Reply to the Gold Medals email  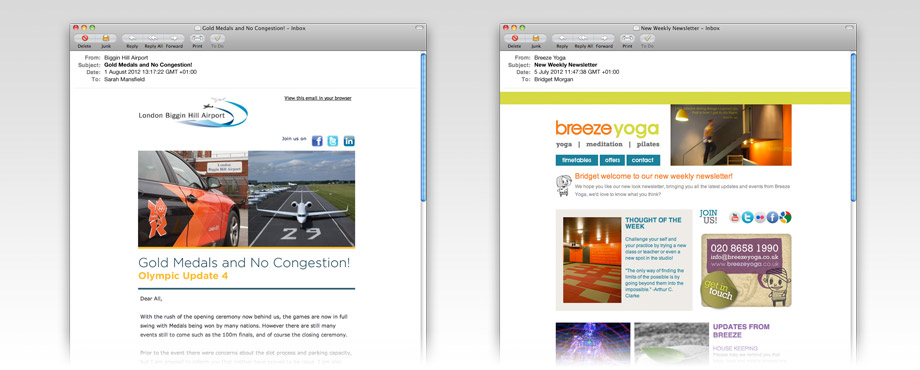[x=132, y=38]
